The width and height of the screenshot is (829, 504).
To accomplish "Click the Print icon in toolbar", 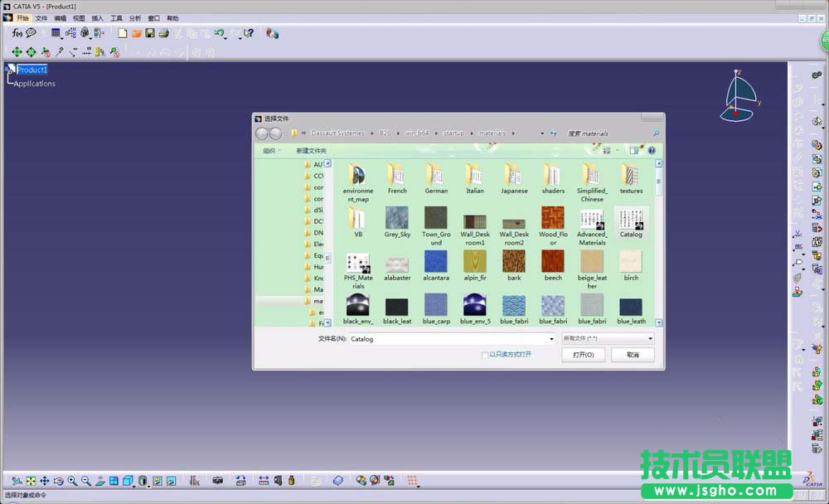I will pyautogui.click(x=164, y=33).
